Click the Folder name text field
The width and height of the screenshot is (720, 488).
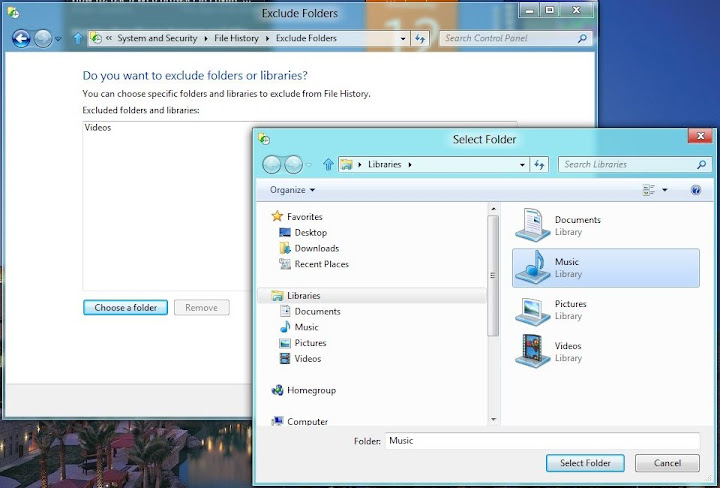(x=542, y=441)
